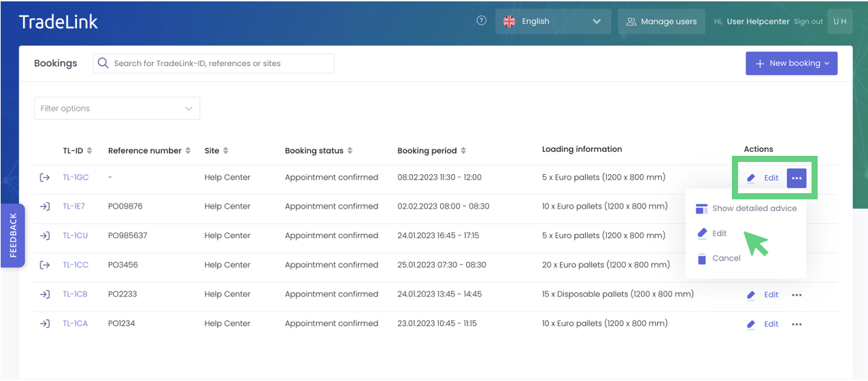The height and width of the screenshot is (381, 868).
Task: Click the U H user avatar
Action: click(839, 21)
